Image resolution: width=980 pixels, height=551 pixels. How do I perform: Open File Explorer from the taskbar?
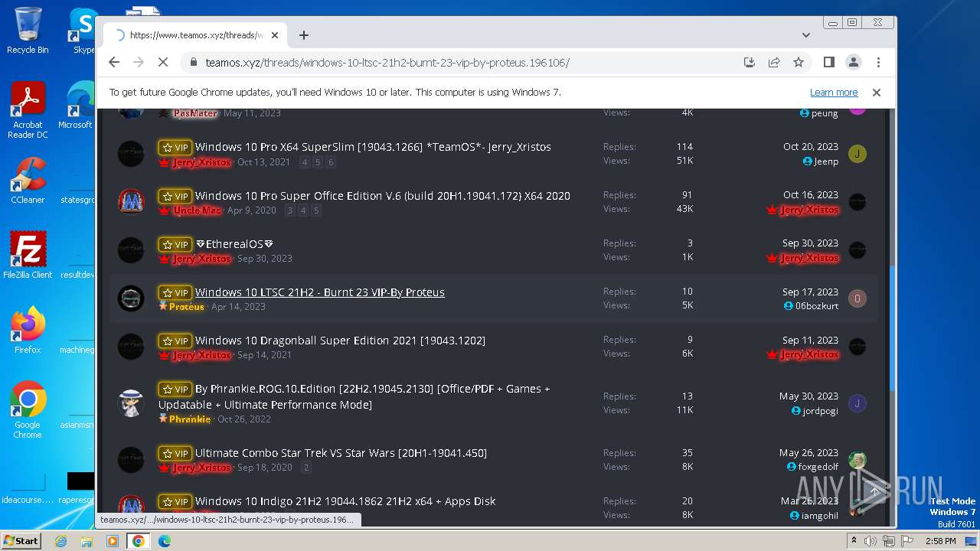(87, 541)
